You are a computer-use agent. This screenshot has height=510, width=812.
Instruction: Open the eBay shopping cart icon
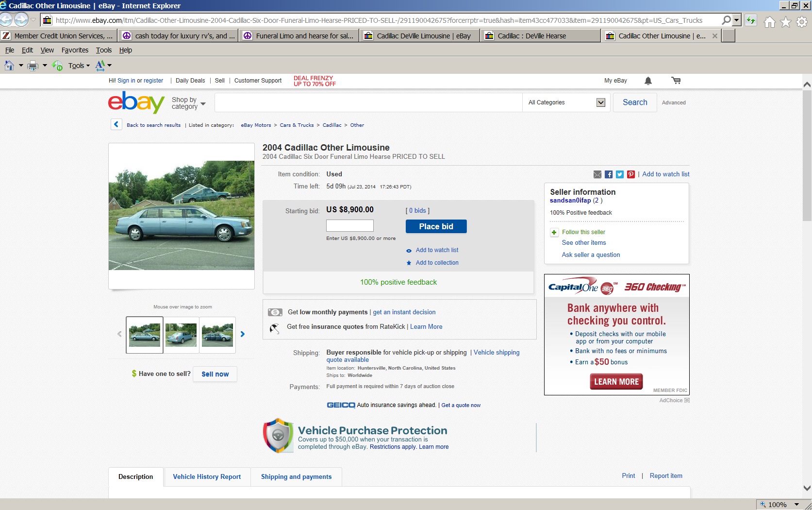pos(676,81)
